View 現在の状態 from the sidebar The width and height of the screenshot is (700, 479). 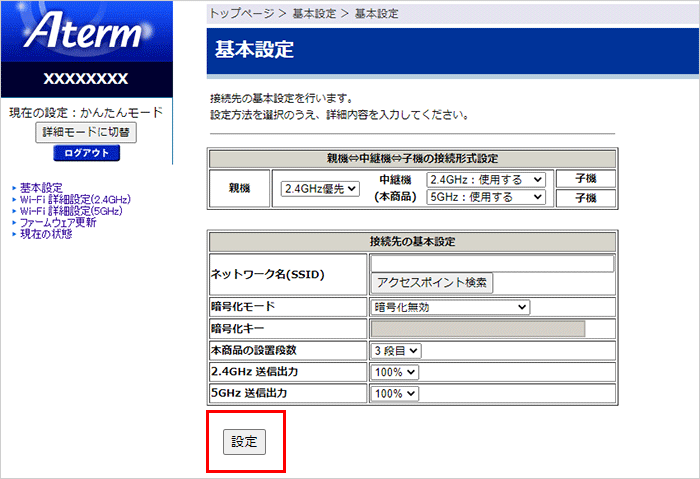pos(46,234)
